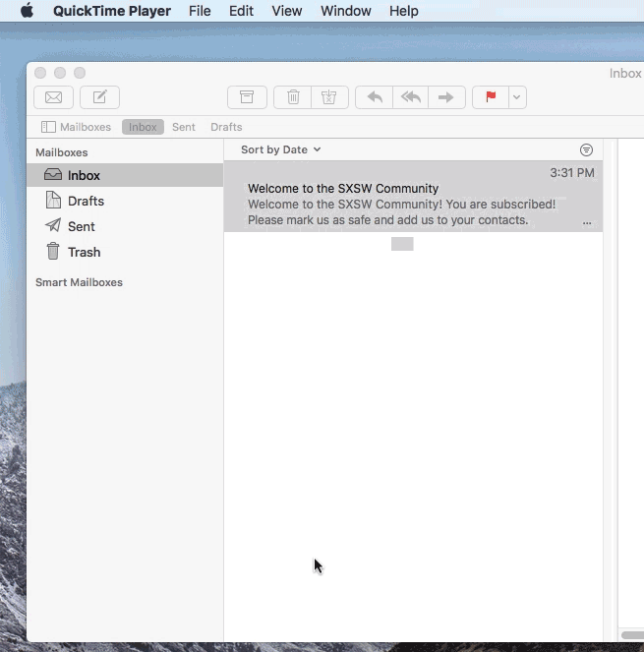Select Sent in the favorites bar
Viewport: 644px width, 652px height.
[183, 127]
